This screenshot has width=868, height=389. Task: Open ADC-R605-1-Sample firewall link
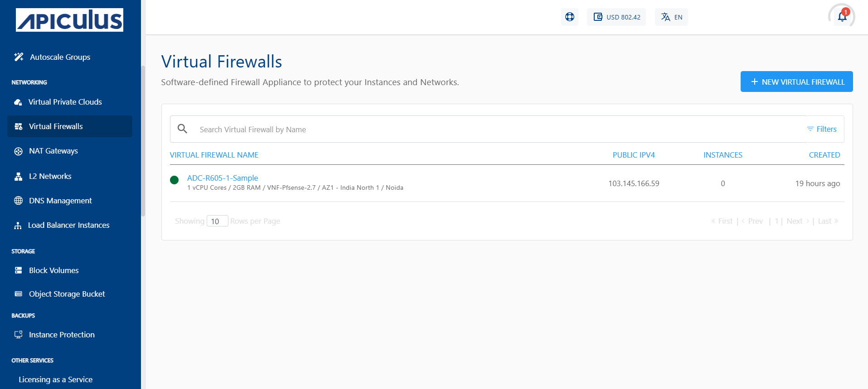(223, 178)
